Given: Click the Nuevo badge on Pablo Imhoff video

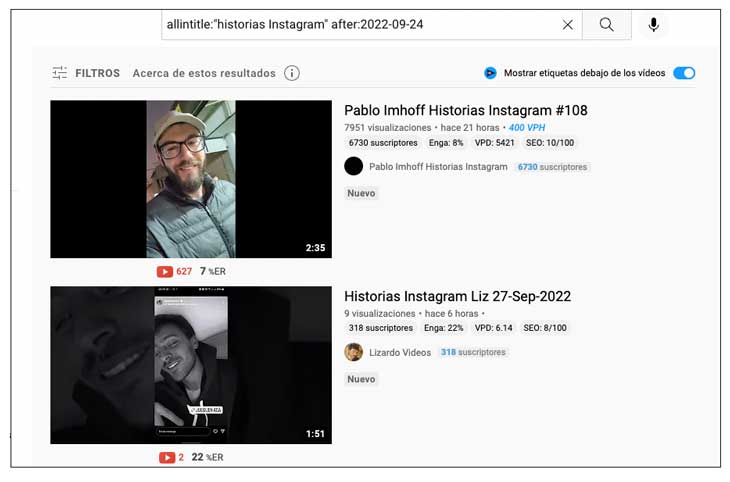Looking at the screenshot, I should [x=361, y=193].
